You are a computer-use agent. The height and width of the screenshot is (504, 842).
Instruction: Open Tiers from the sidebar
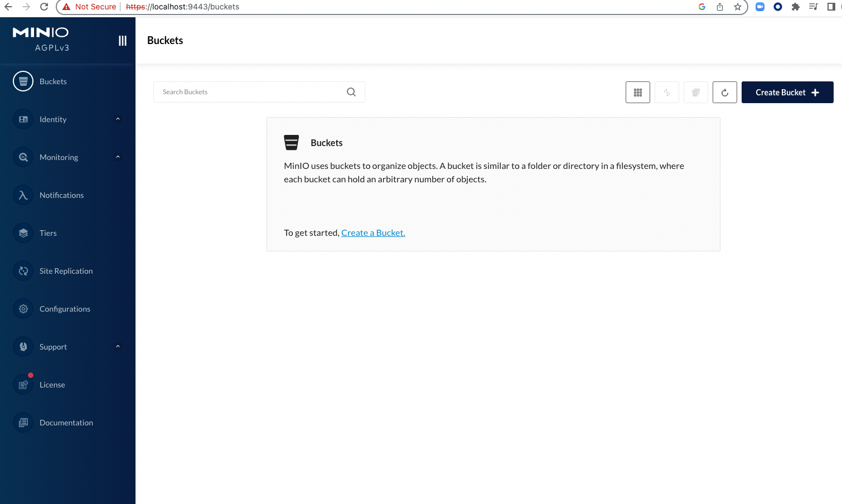[x=48, y=233]
